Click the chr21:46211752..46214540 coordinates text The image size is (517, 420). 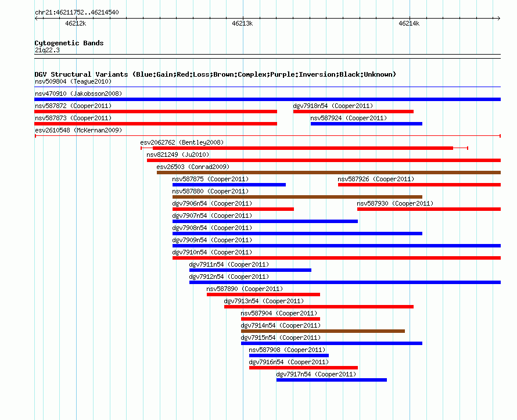(x=77, y=12)
